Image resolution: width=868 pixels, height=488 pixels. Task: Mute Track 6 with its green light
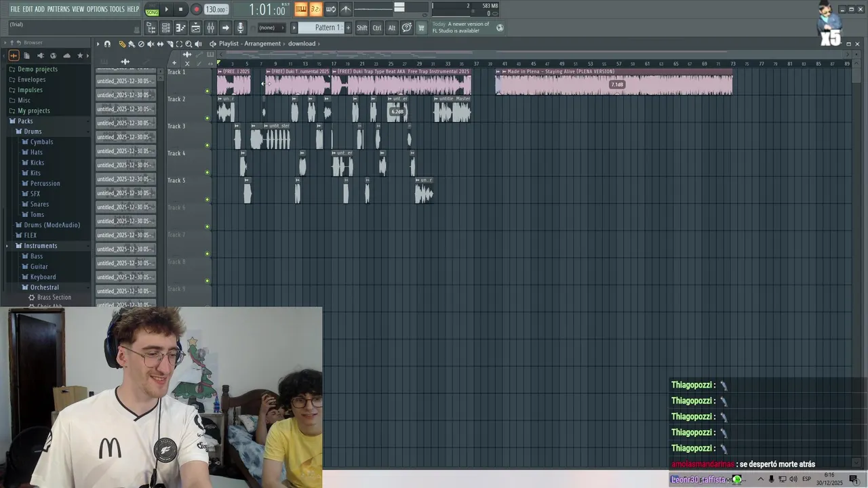pyautogui.click(x=208, y=226)
